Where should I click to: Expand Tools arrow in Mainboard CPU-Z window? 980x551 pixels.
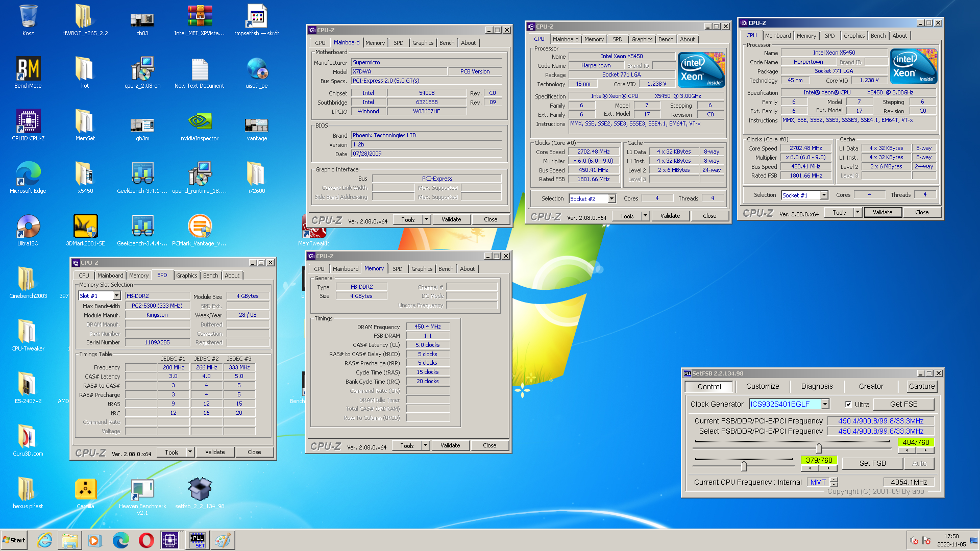426,219
